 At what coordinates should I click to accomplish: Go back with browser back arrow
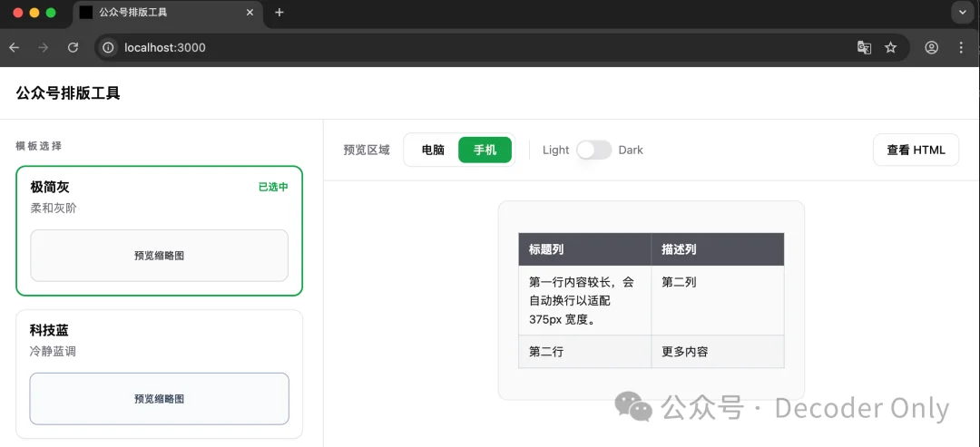click(x=14, y=47)
